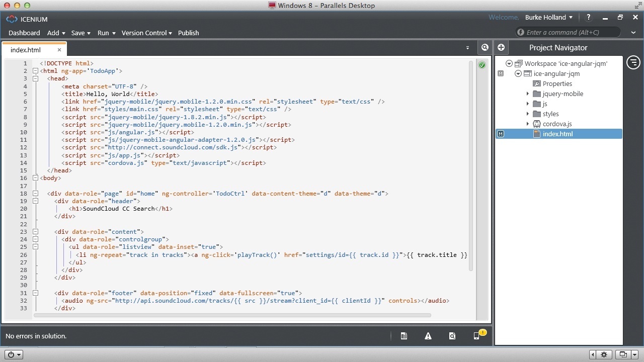Open the Burke Holland account dropdown

click(x=549, y=17)
